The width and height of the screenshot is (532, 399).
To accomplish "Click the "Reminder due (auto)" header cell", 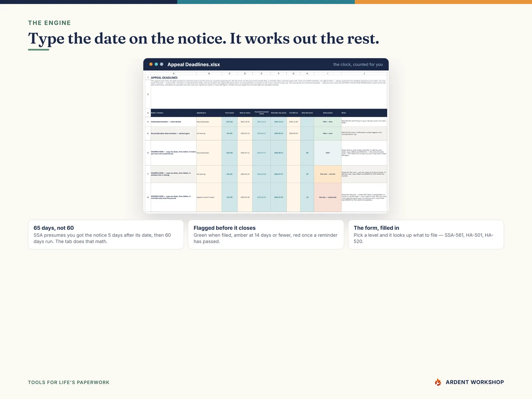I will pos(279,113).
